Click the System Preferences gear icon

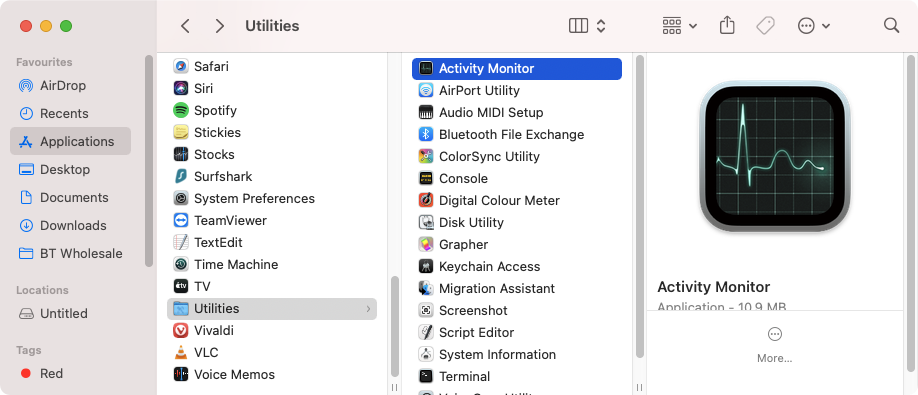181,198
